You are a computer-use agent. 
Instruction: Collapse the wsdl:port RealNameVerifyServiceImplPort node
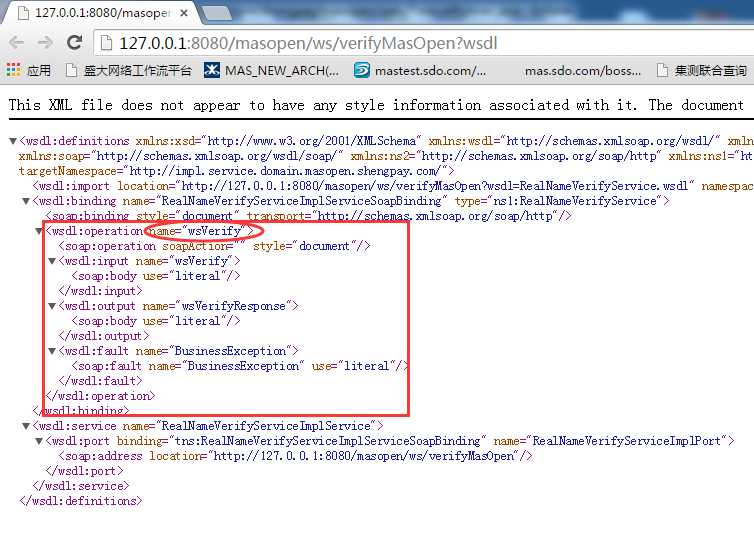39,441
